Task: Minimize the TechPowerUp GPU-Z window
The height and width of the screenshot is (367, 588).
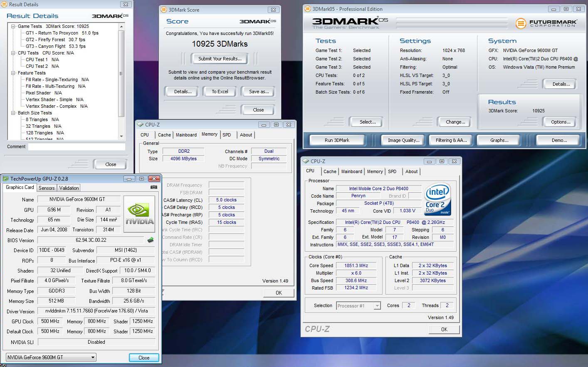Action: (129, 179)
